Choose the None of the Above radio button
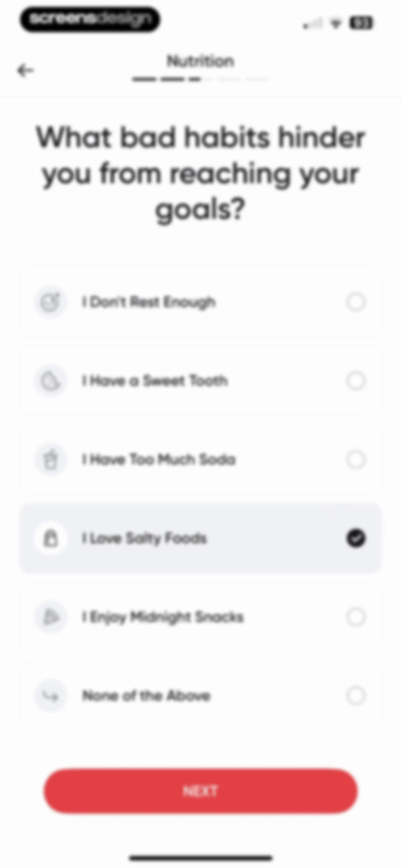Image resolution: width=401 pixels, height=868 pixels. coord(356,696)
